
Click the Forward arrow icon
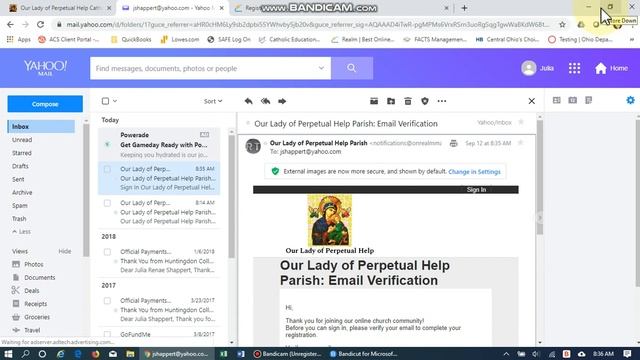[282, 101]
